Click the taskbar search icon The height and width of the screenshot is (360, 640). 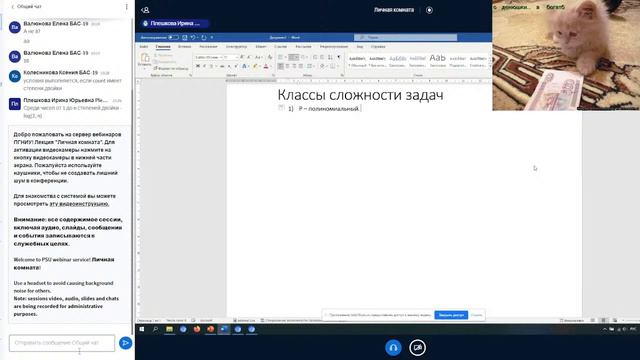click(155, 329)
